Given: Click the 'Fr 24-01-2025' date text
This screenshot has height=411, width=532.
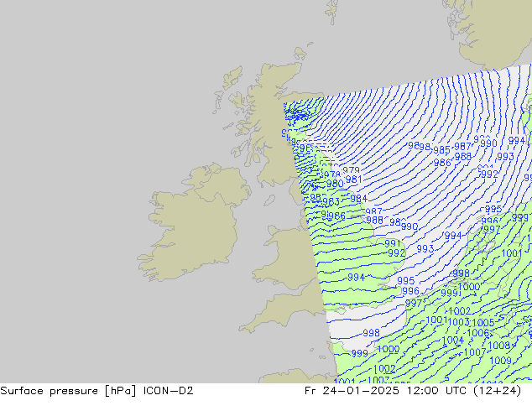Looking at the screenshot, I should coord(352,391).
